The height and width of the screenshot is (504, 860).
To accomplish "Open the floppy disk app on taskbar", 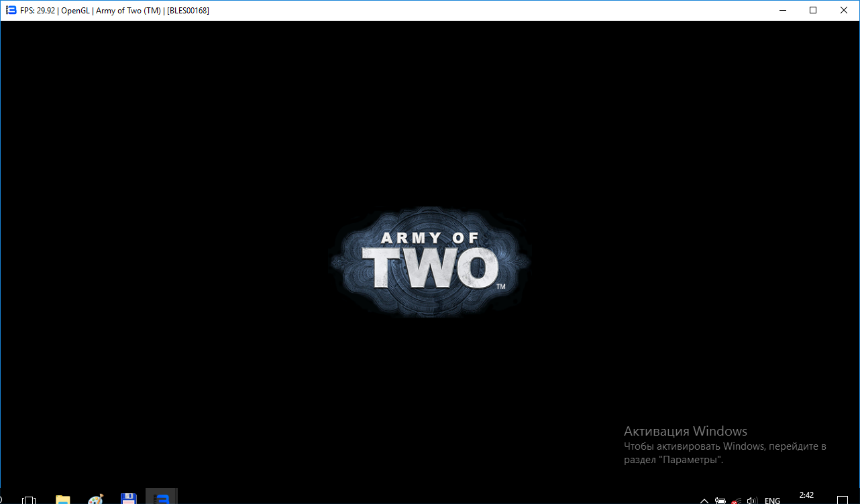I will pyautogui.click(x=129, y=499).
